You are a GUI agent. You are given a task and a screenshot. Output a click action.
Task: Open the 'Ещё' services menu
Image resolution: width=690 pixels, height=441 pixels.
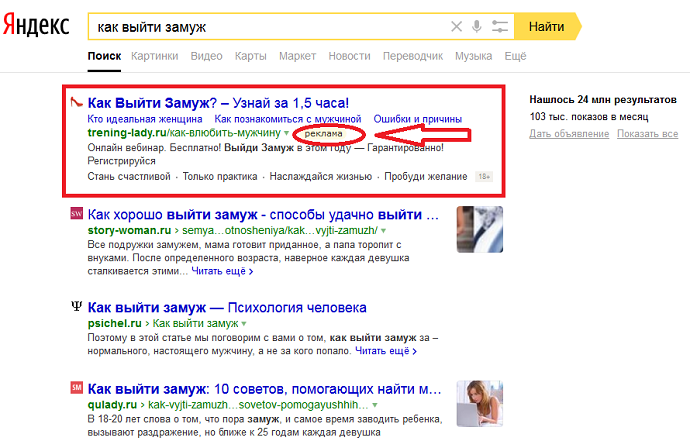coord(515,56)
